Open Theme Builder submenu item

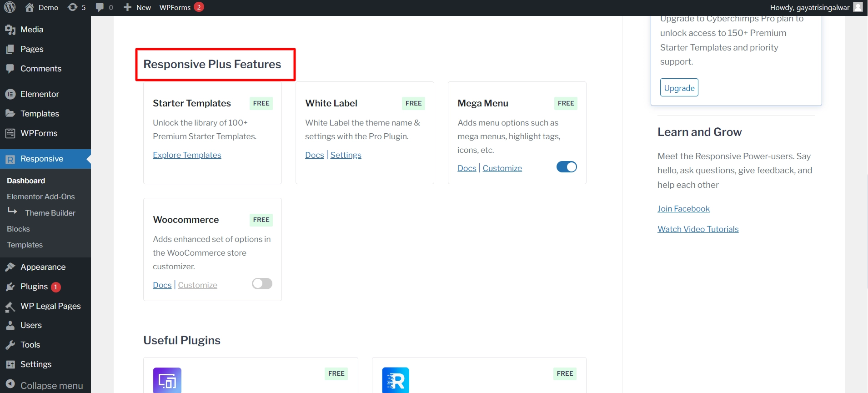point(50,213)
